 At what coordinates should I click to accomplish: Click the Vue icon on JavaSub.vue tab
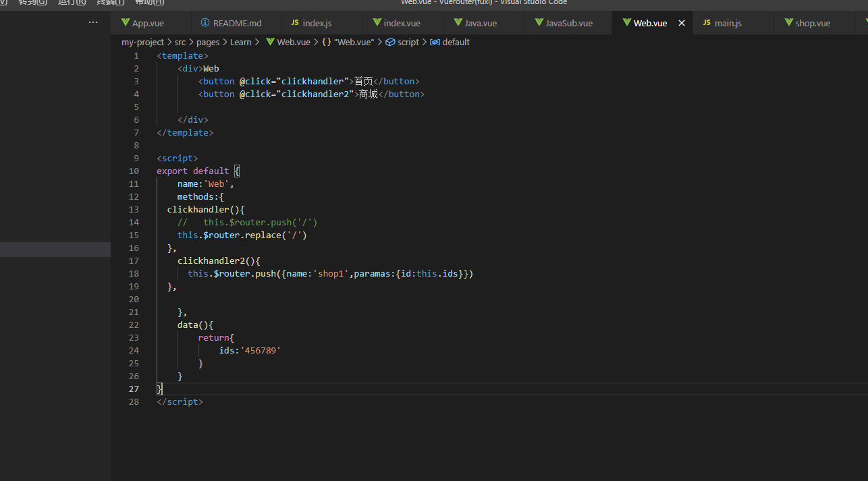click(539, 22)
